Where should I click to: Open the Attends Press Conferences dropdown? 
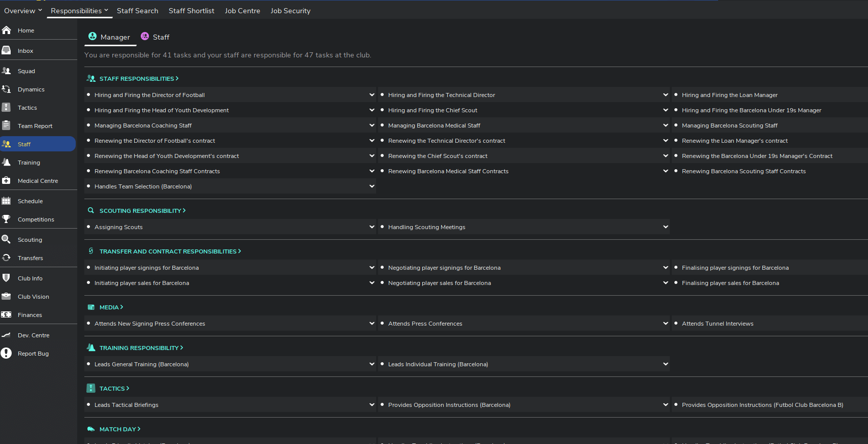coord(666,324)
